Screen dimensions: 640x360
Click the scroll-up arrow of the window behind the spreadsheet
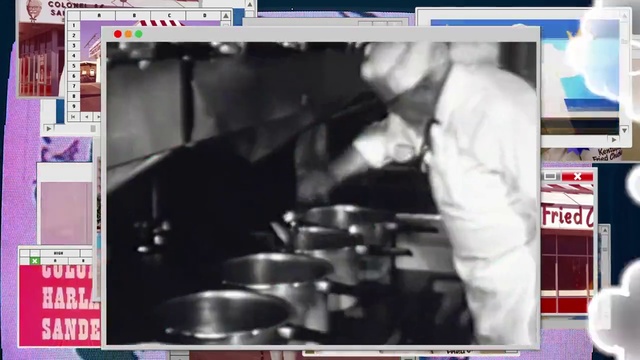[x=250, y=4]
